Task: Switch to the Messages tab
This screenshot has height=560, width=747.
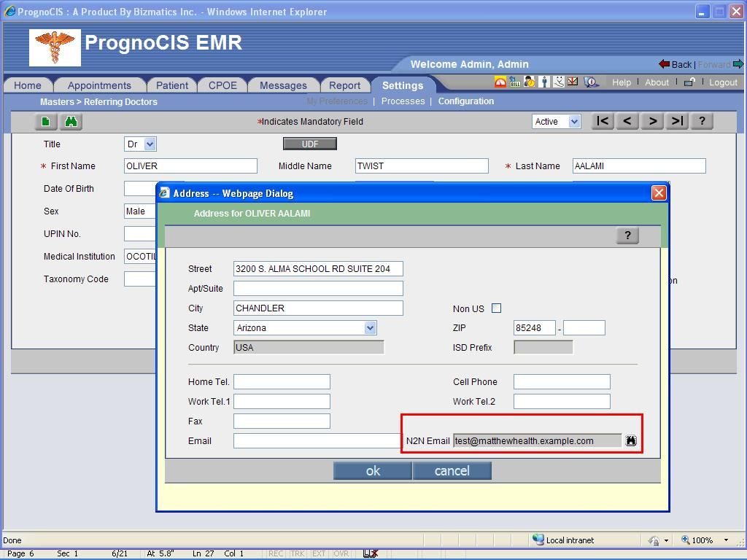Action: tap(284, 85)
